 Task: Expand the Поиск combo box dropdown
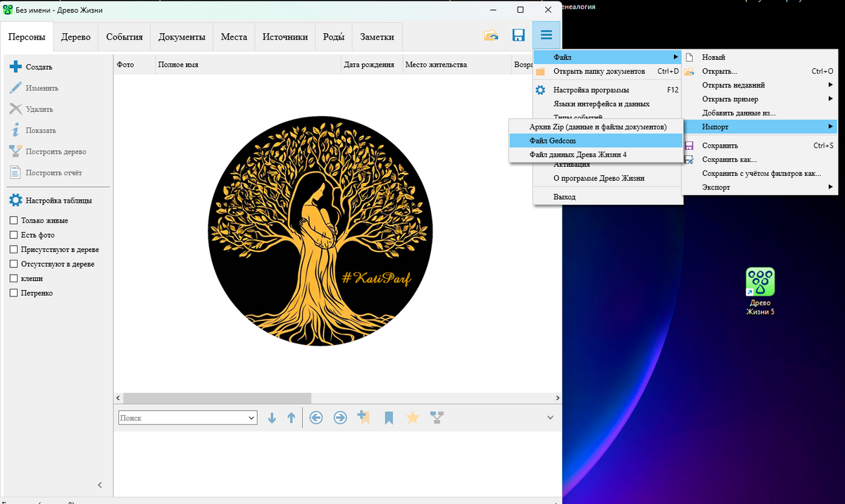tap(252, 418)
